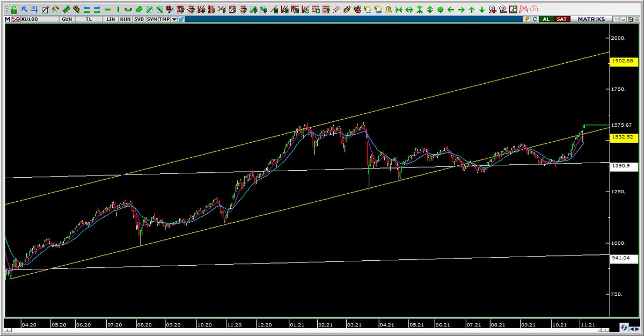
Task: Click the MATRIKS logo button
Action: point(591,19)
